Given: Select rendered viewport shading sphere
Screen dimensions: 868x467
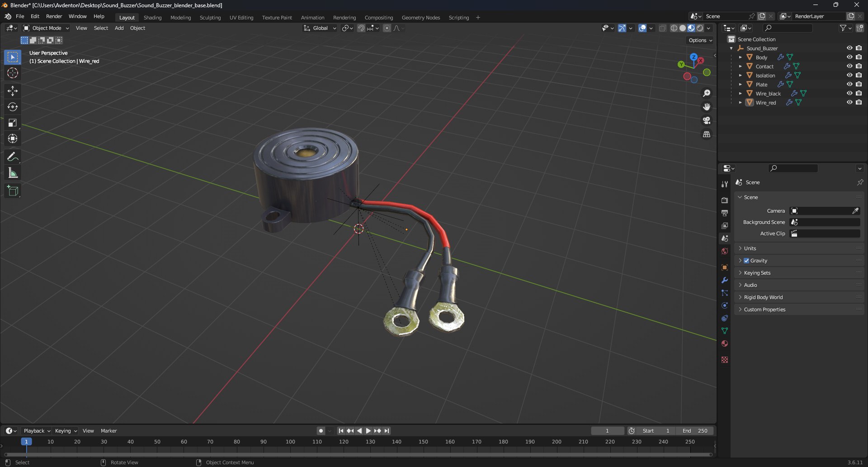Looking at the screenshot, I should (x=700, y=28).
